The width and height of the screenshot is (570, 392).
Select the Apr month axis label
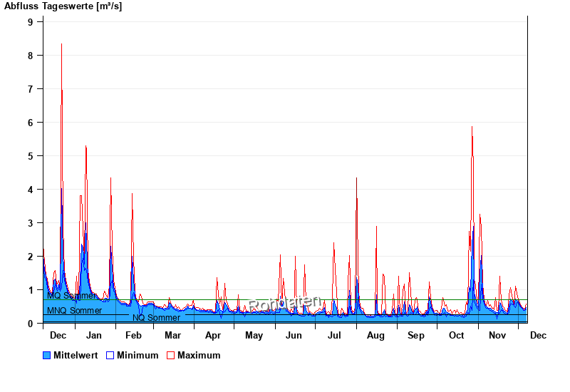click(x=213, y=335)
